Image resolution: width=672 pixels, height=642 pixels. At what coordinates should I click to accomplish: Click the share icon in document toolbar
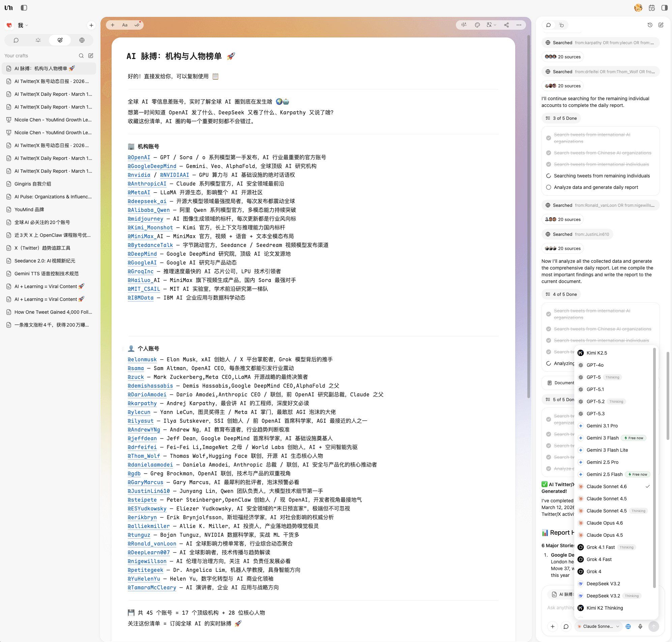pyautogui.click(x=506, y=25)
